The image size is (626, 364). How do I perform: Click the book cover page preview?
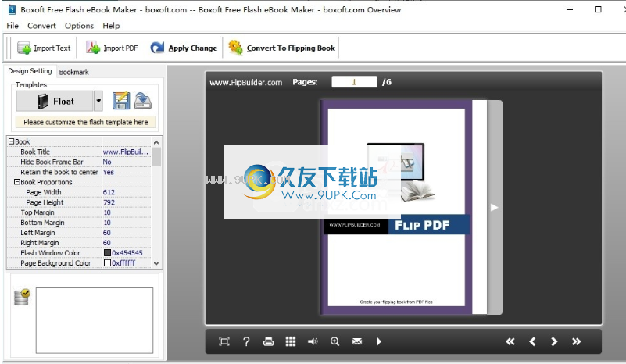click(396, 207)
